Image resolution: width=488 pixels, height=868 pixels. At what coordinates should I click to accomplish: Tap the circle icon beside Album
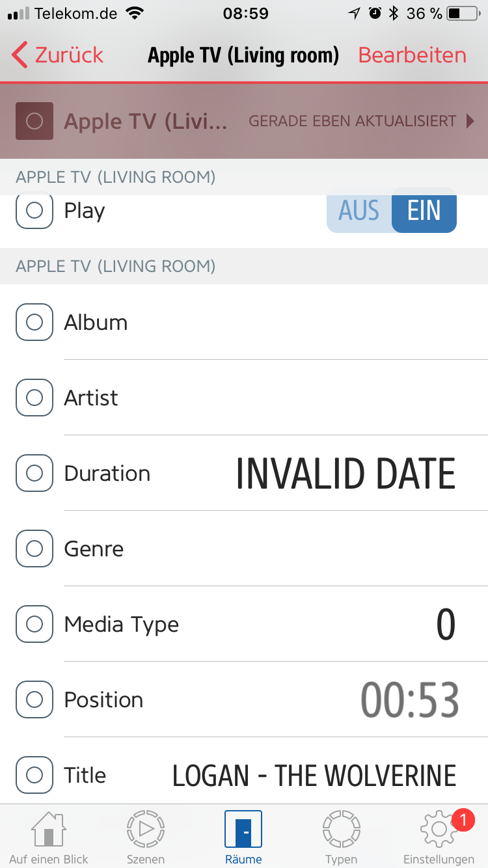tap(34, 322)
